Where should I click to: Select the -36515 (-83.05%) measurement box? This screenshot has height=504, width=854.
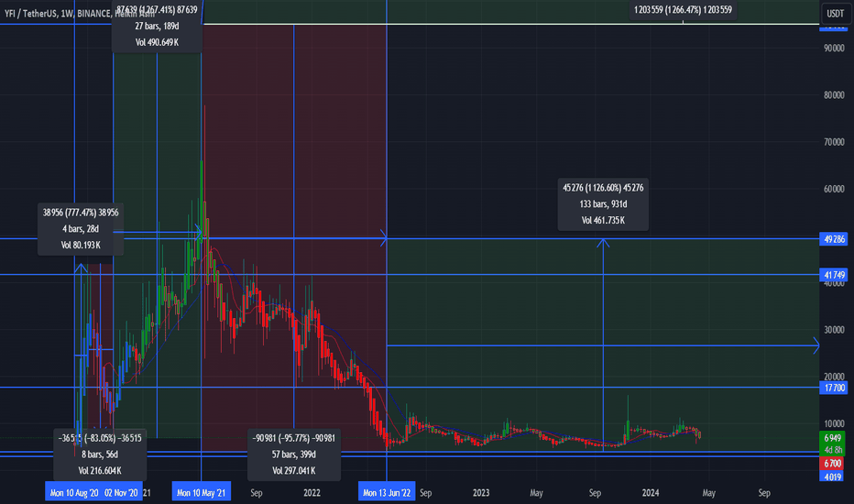click(100, 455)
